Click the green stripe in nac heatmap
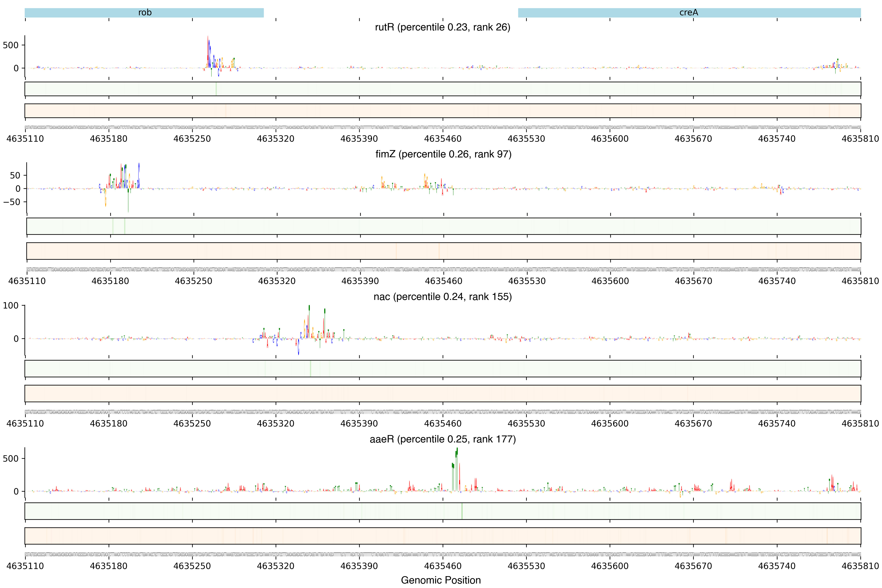 [311, 369]
